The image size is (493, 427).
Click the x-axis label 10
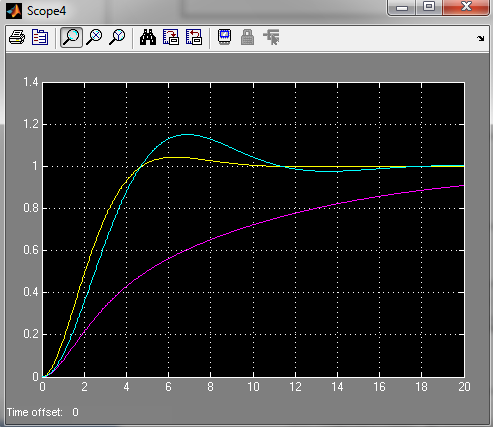point(253,387)
